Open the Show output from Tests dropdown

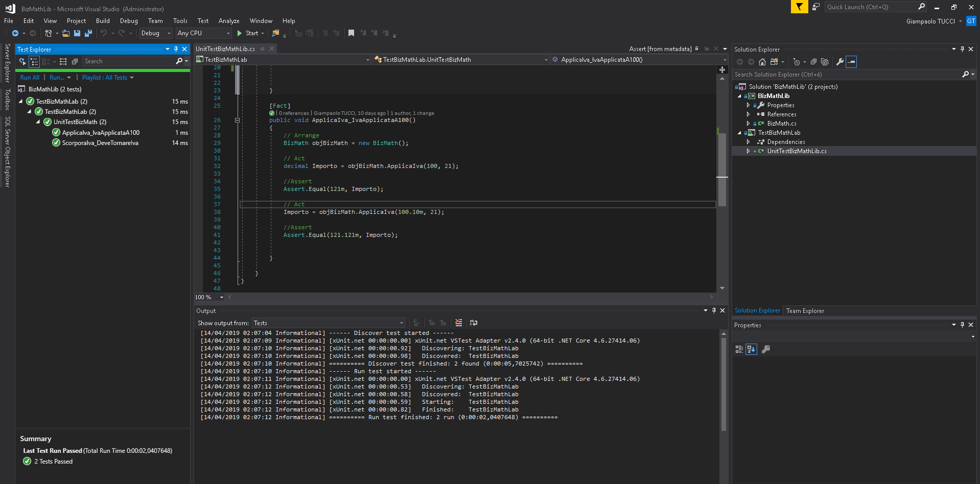point(329,323)
